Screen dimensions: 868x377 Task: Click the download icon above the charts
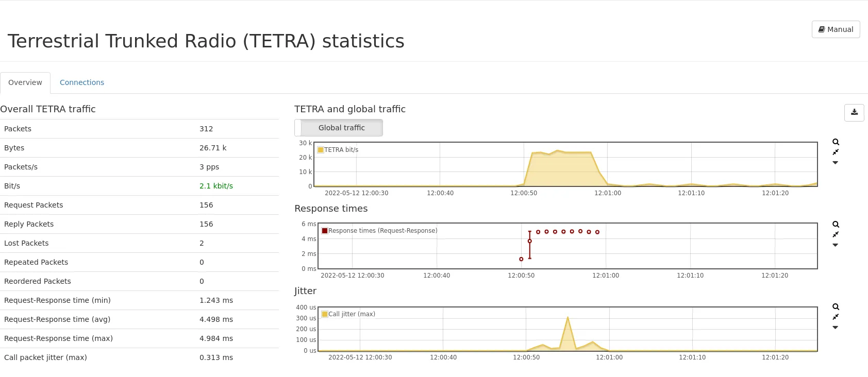pos(854,112)
